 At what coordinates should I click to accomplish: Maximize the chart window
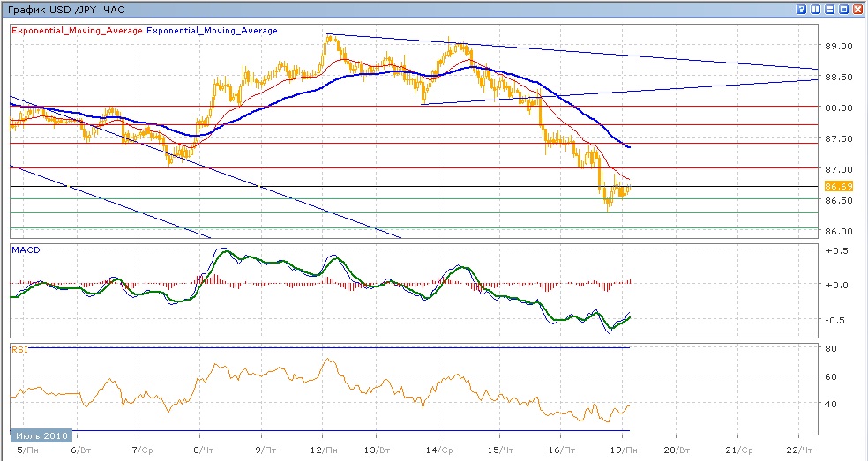pyautogui.click(x=843, y=8)
